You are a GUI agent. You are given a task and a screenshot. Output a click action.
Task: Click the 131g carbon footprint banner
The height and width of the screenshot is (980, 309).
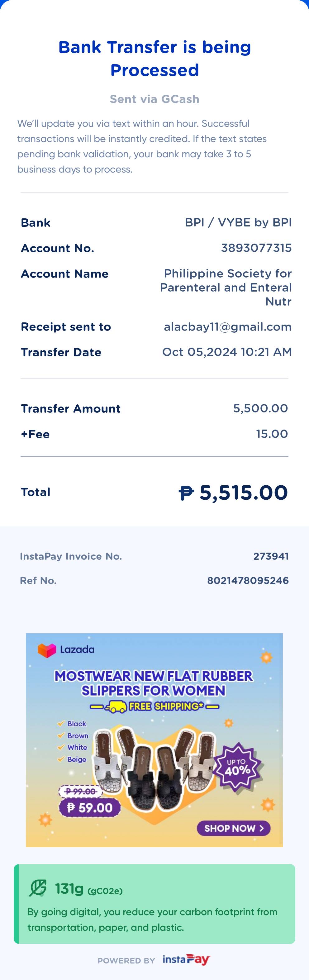click(x=154, y=904)
